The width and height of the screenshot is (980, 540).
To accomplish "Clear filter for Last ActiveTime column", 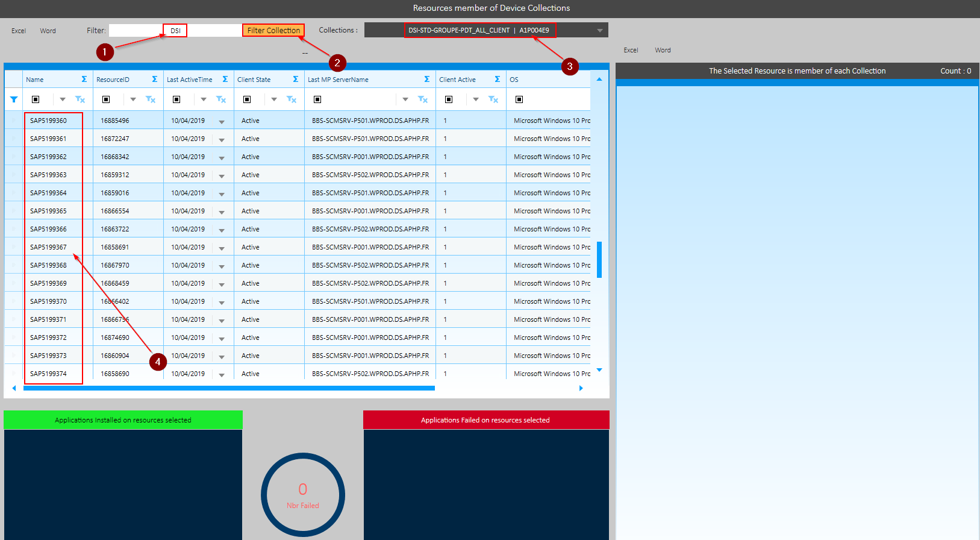I will [x=221, y=99].
